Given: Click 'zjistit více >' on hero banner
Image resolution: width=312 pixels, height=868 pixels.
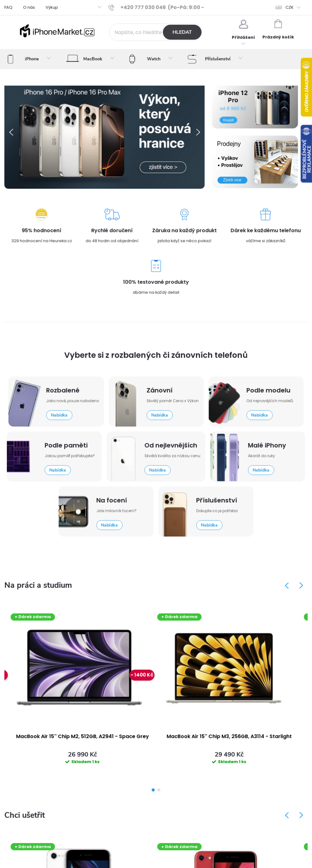Looking at the screenshot, I should (x=163, y=167).
